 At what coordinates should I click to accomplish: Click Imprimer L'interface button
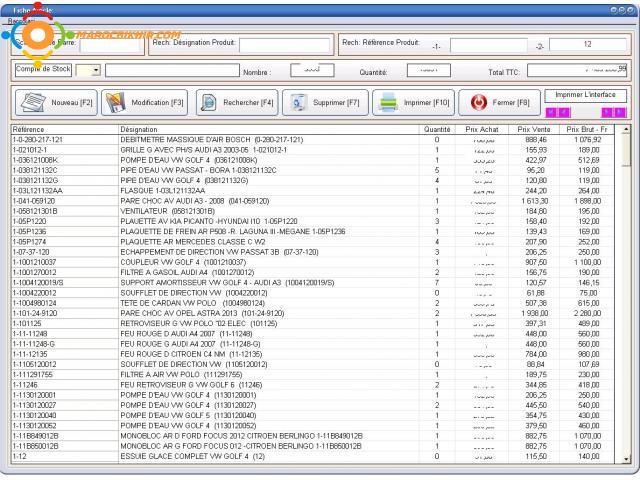pyautogui.click(x=585, y=95)
